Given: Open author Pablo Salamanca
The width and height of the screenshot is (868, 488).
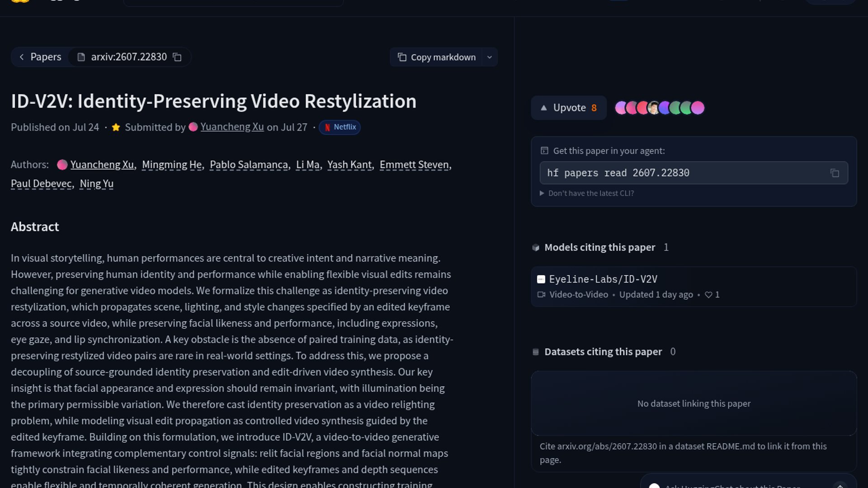Looking at the screenshot, I should tap(249, 164).
